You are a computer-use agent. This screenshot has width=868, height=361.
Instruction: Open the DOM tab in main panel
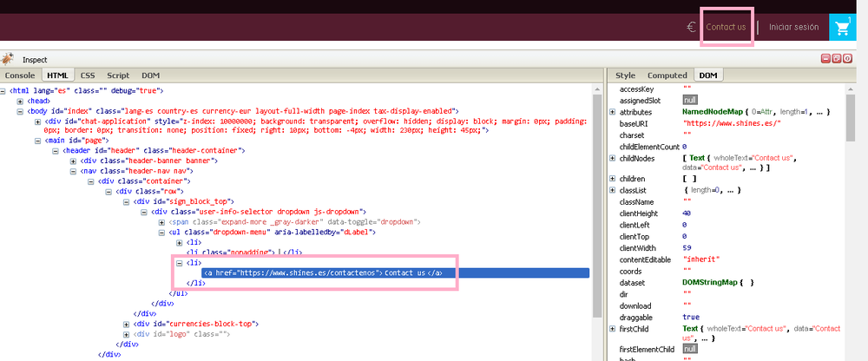pyautogui.click(x=150, y=75)
